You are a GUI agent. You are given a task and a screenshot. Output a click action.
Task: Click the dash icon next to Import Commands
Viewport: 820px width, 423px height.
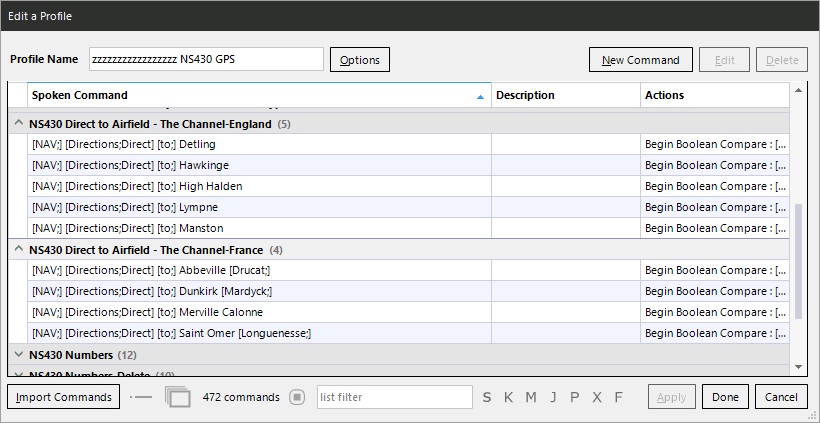click(142, 397)
